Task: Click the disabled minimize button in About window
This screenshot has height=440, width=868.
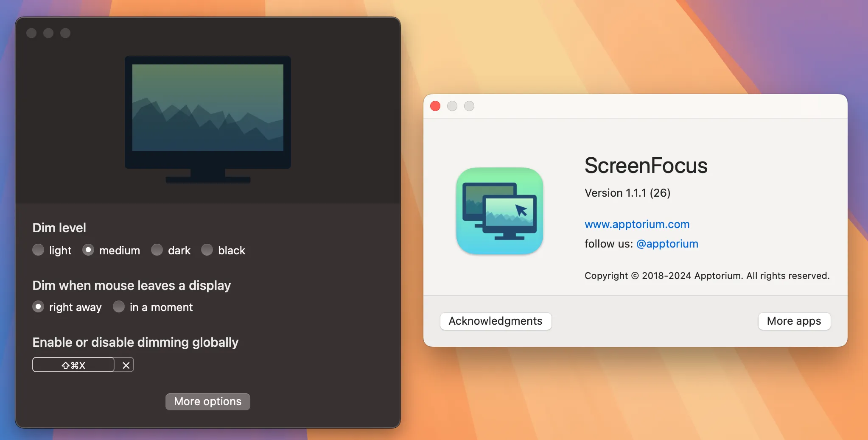Action: pyautogui.click(x=452, y=106)
